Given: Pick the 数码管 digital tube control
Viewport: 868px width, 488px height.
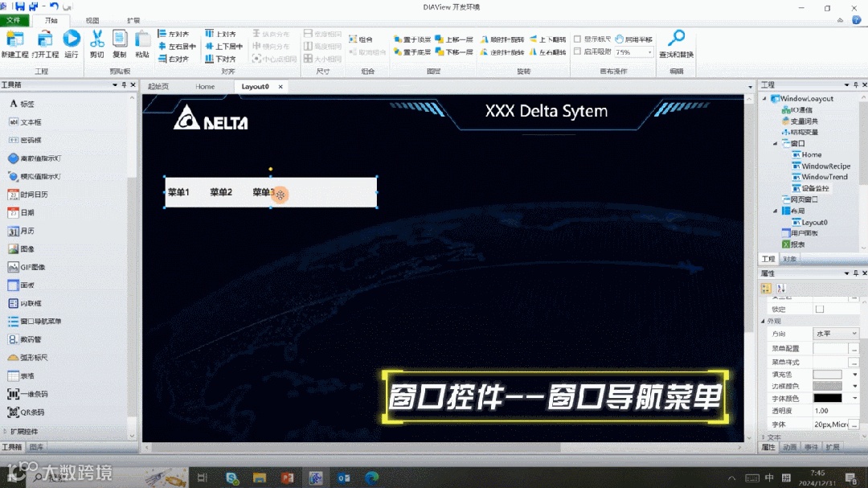Looking at the screenshot, I should click(25, 339).
